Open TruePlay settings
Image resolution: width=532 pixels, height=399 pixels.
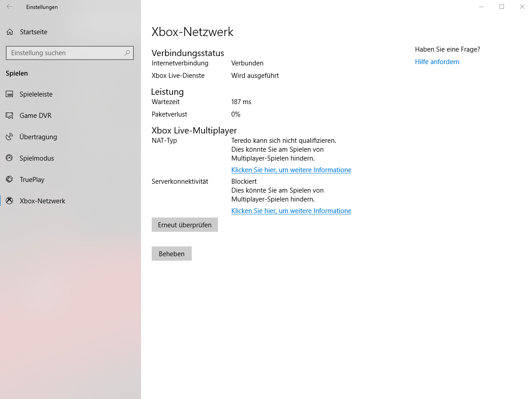pos(70,179)
